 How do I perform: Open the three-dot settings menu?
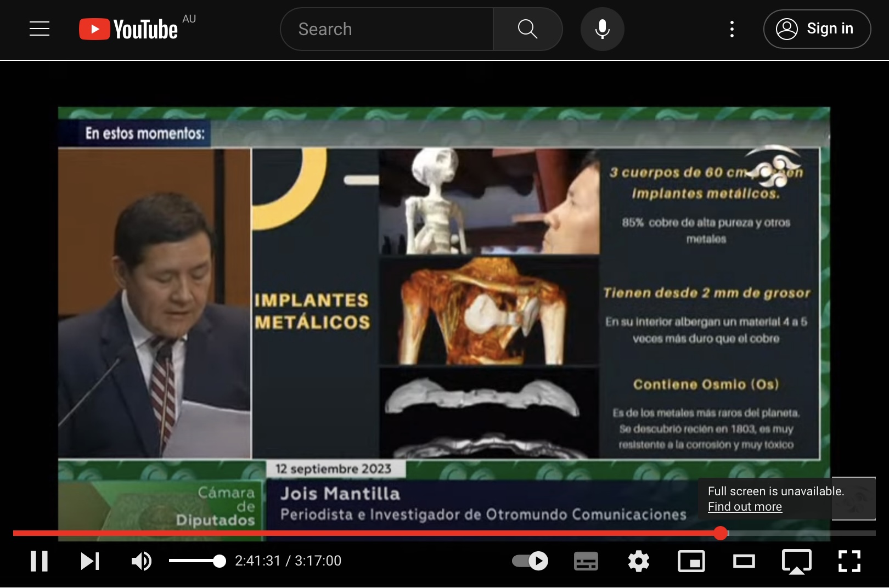coord(732,29)
